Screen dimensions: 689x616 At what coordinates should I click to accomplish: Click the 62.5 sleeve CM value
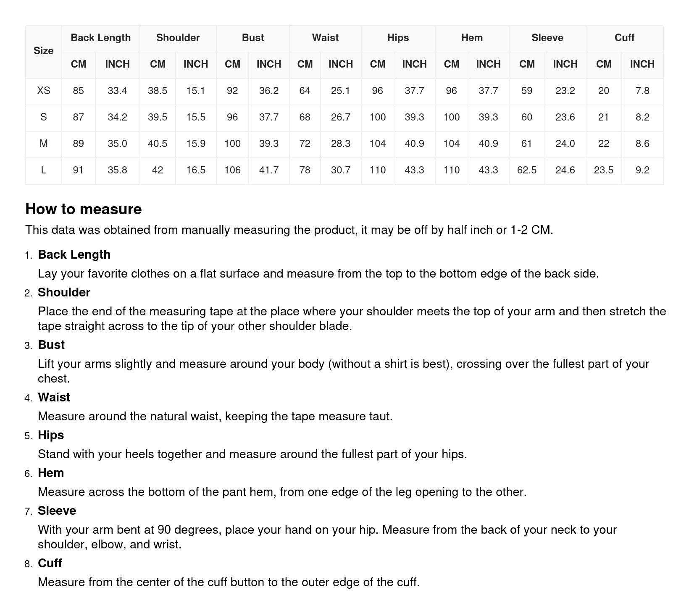(x=527, y=170)
